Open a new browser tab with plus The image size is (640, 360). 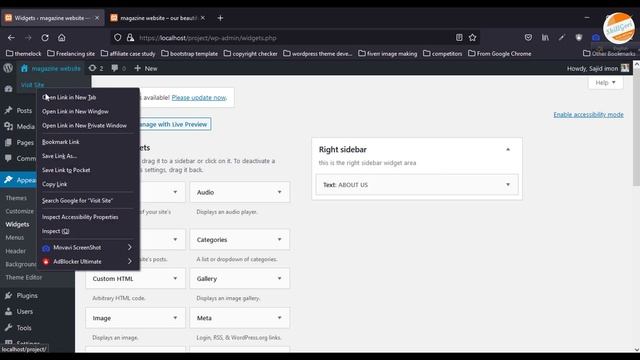220,18
